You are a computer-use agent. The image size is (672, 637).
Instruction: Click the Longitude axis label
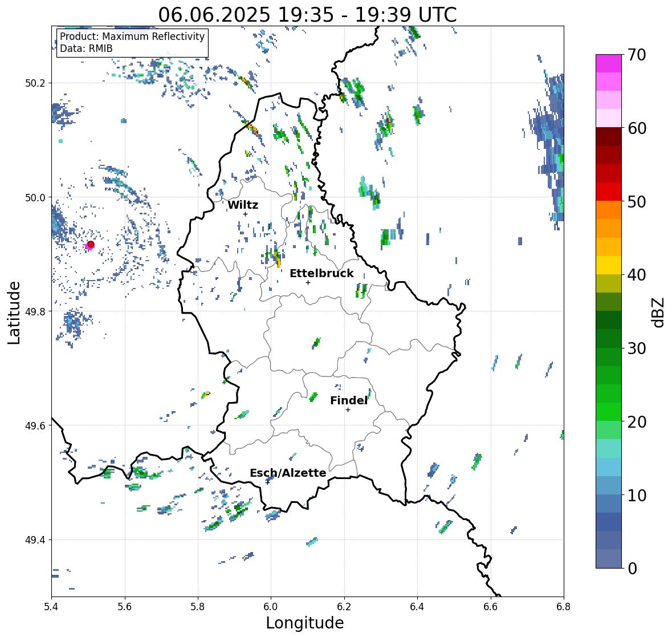click(x=305, y=623)
